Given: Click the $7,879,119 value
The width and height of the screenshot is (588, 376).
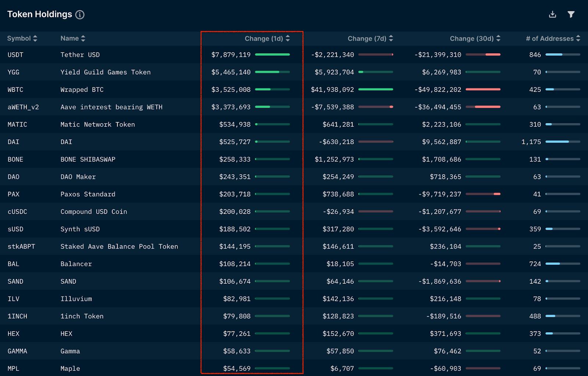Looking at the screenshot, I should coord(231,55).
